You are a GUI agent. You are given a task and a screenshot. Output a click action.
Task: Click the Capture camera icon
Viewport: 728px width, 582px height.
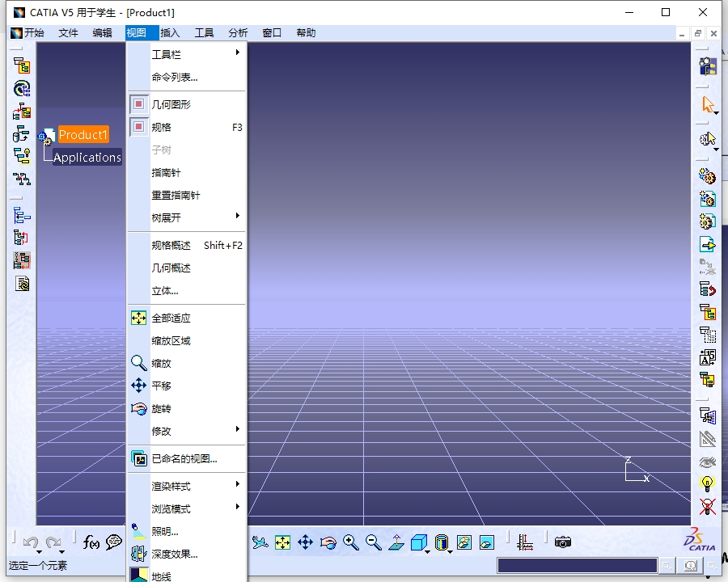pos(563,542)
